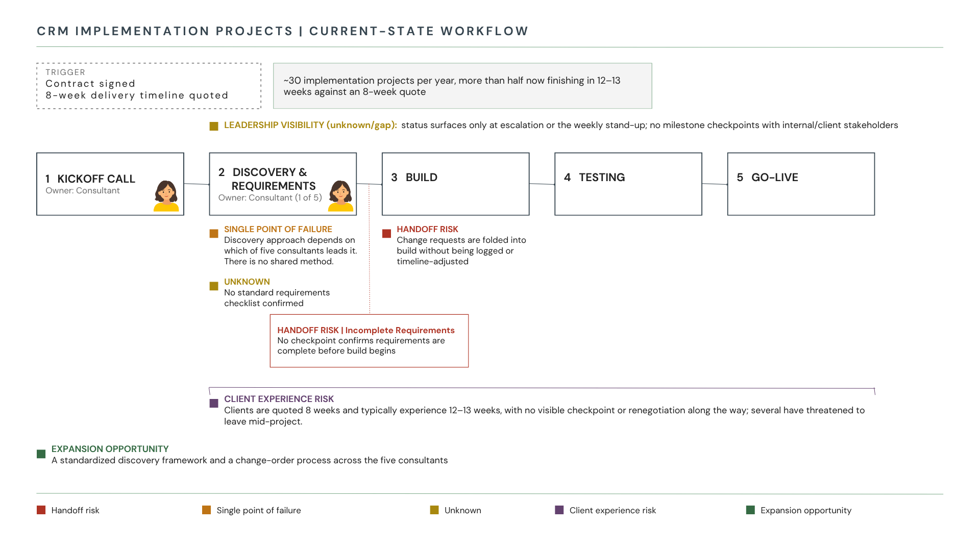980x551 pixels.
Task: Select the orange square beside Single Point of Failure
Action: 214,234
